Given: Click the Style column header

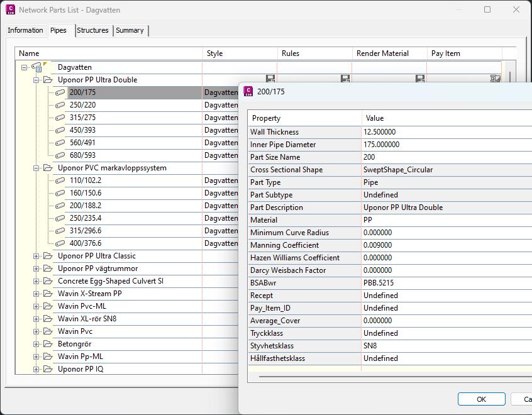Looking at the screenshot, I should tap(240, 53).
